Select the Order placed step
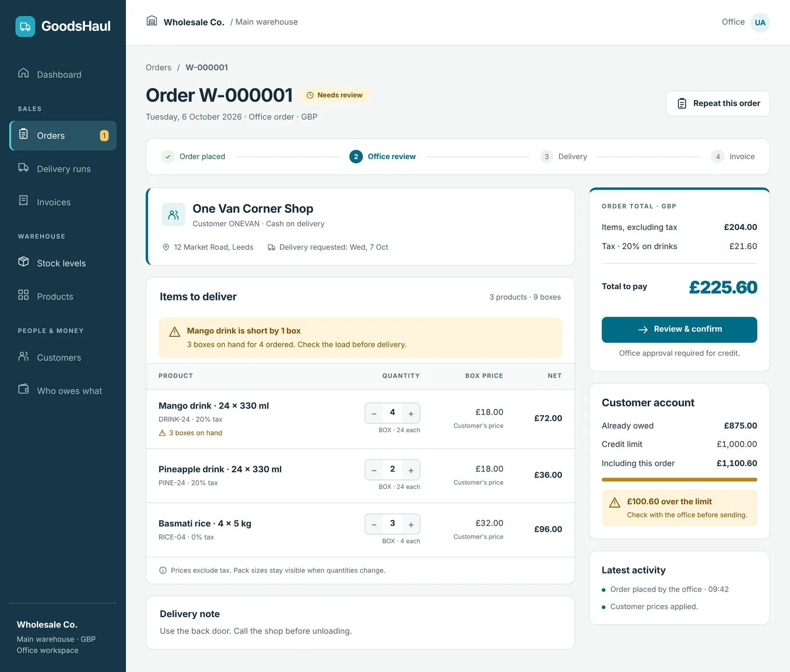790x672 pixels. 193,156
